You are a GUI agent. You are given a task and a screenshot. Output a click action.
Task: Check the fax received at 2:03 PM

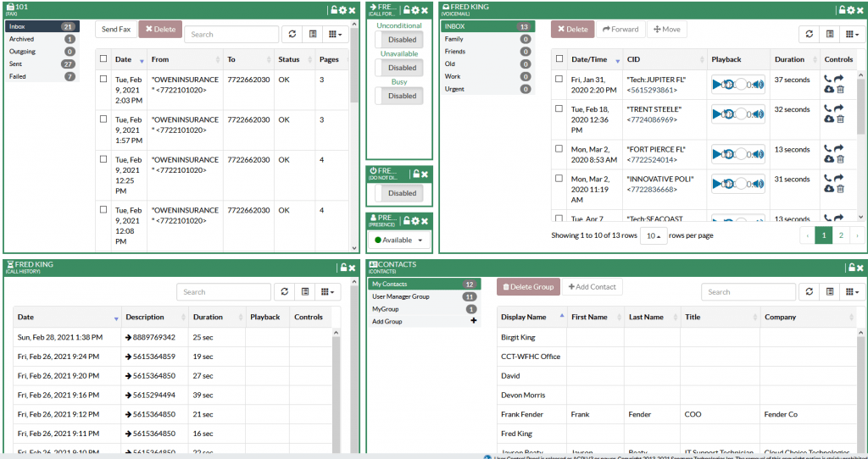[x=103, y=79]
